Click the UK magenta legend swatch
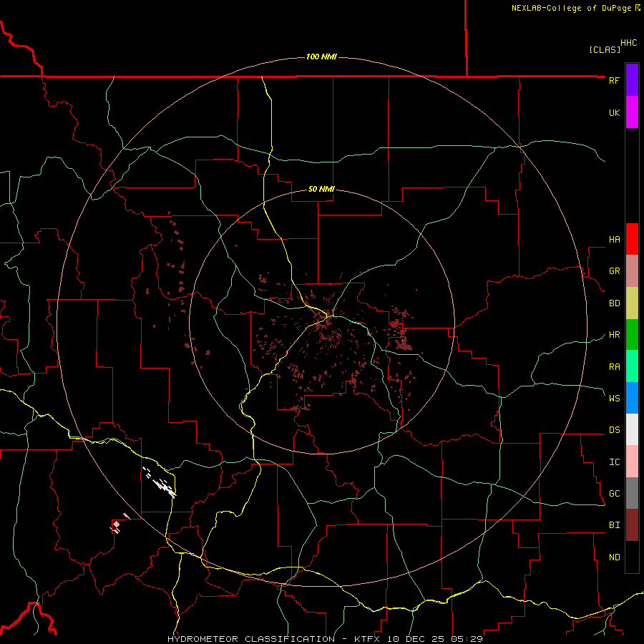This screenshot has height=644, width=644. coord(632,112)
